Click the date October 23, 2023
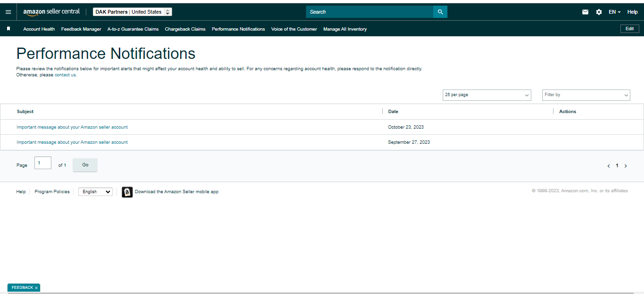This screenshot has height=294, width=644. tap(406, 127)
